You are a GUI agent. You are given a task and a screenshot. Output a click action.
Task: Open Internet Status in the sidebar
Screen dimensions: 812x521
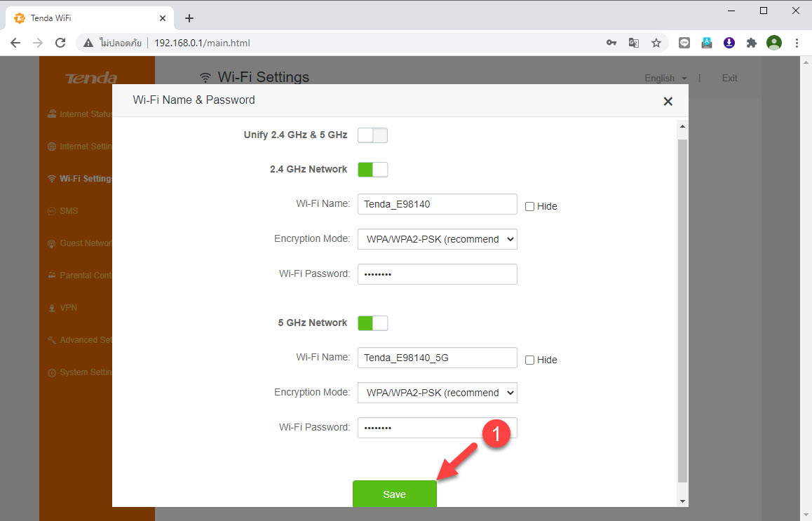(80, 114)
